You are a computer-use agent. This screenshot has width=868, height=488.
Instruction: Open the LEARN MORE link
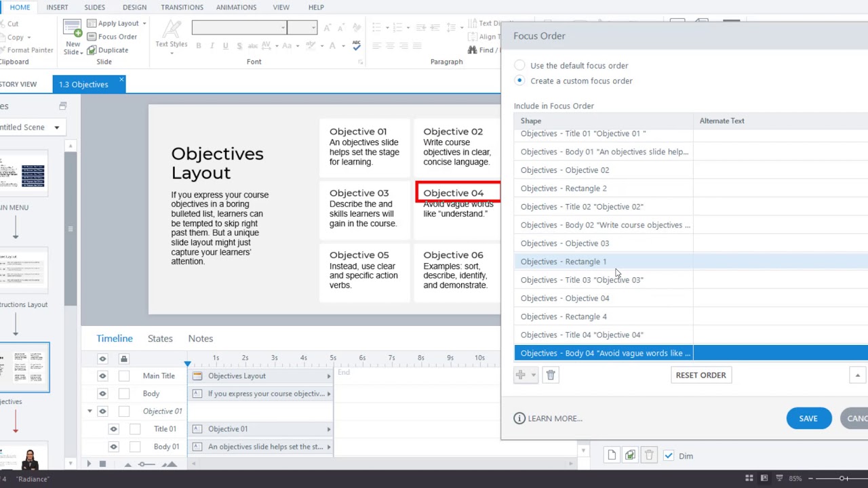click(x=555, y=418)
